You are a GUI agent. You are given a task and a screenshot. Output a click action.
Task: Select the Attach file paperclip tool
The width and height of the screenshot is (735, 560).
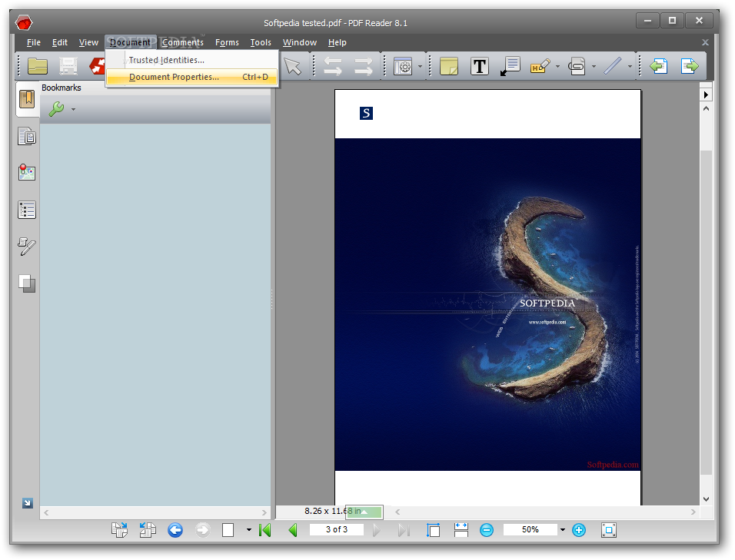(x=577, y=66)
